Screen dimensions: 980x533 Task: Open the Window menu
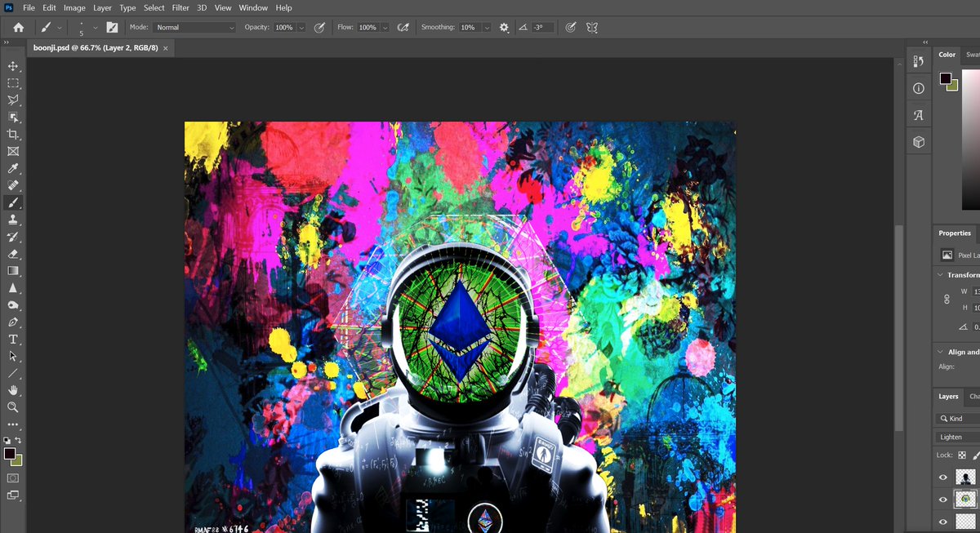253,7
